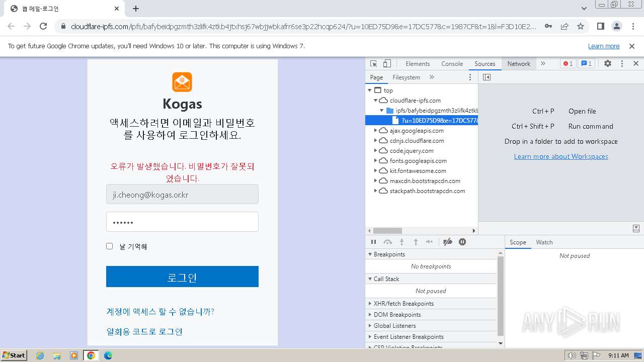The width and height of the screenshot is (644, 362).
Task: Open a new browser tab
Action: click(x=136, y=9)
